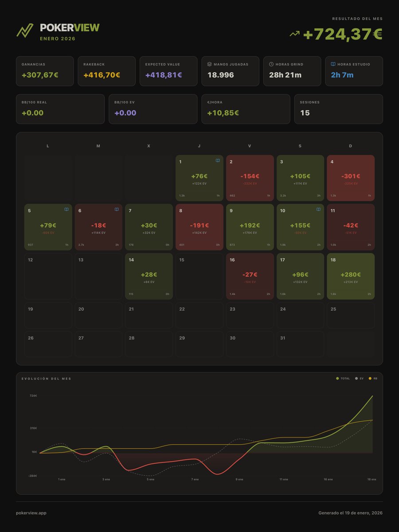Screen dimensions: 399x532
Task: Click the '9 ene' x-axis label
Action: point(239,479)
